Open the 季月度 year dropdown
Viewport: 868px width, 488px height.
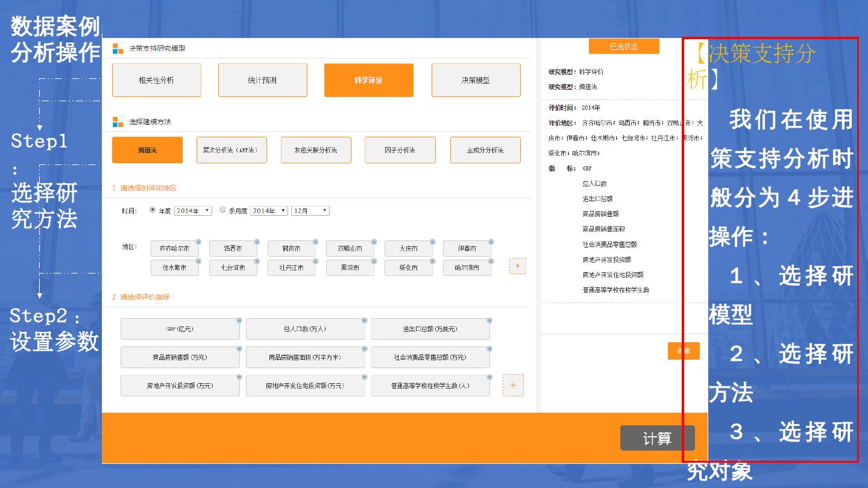pyautogui.click(x=269, y=211)
